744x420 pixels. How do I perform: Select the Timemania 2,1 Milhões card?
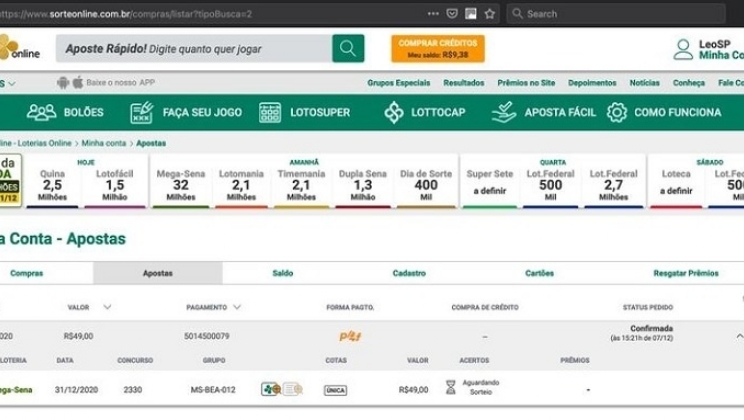301,185
